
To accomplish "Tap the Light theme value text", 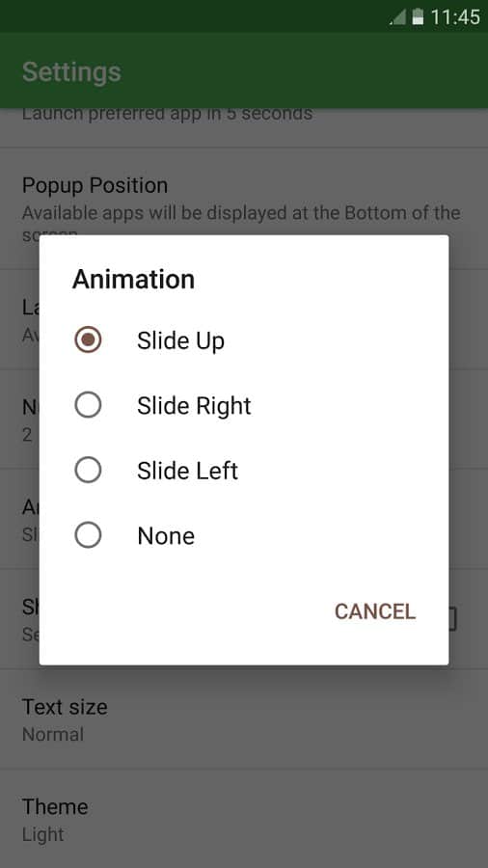I will (x=42, y=834).
